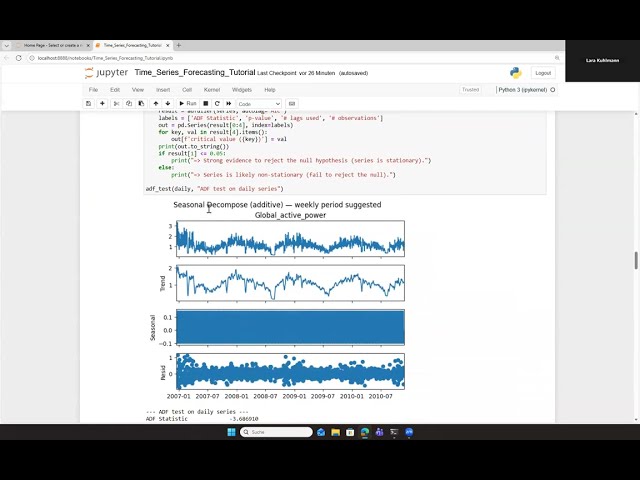Open the File menu
This screenshot has height=480, width=640.
click(x=93, y=90)
